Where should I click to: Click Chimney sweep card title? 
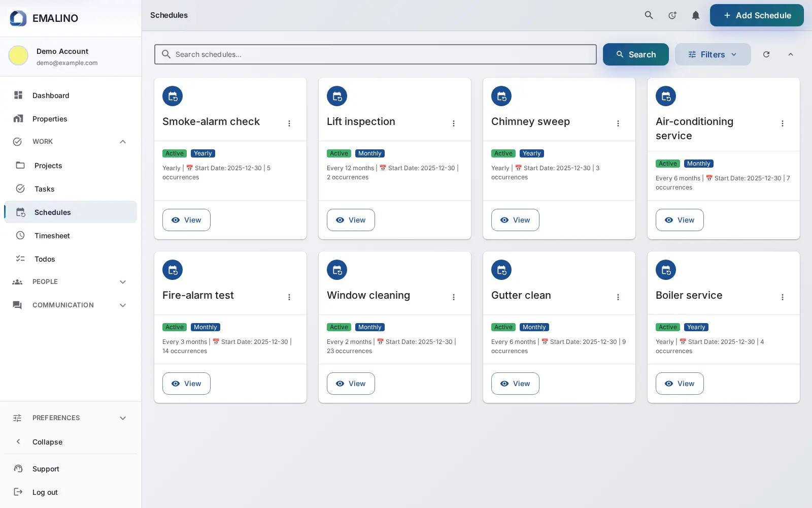coord(530,121)
